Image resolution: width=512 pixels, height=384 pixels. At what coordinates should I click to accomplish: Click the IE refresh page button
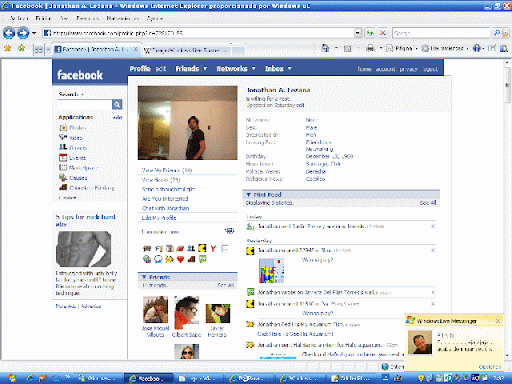coord(370,33)
